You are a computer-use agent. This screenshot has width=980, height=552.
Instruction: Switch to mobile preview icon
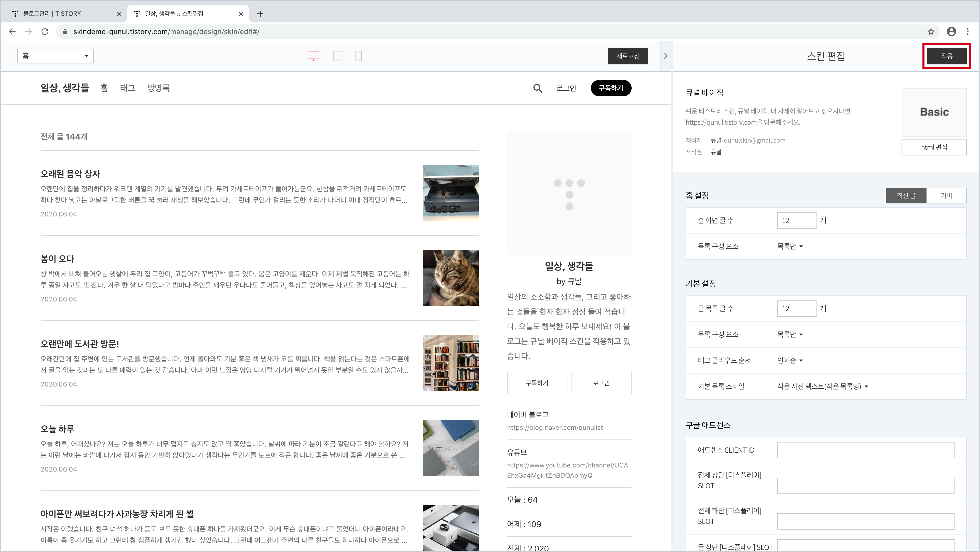pyautogui.click(x=358, y=56)
